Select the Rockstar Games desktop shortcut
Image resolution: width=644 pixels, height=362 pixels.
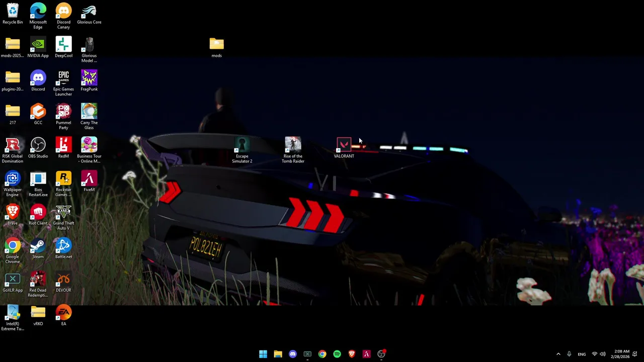tap(63, 185)
